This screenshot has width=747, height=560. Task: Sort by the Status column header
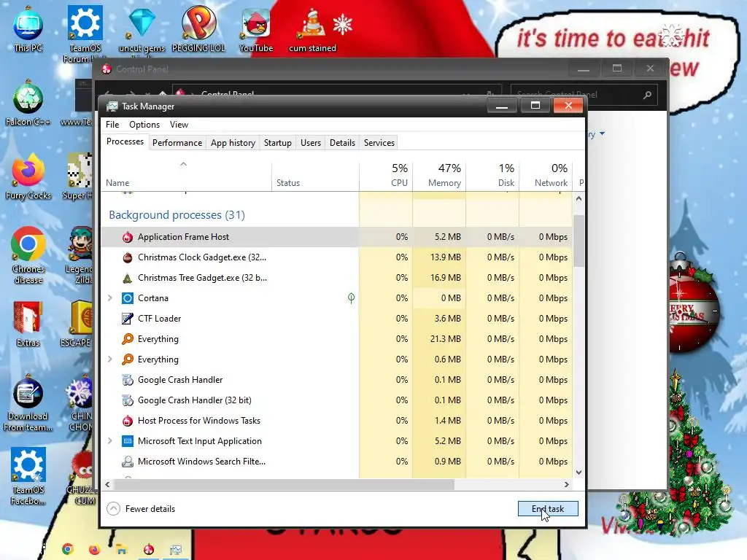coord(315,175)
